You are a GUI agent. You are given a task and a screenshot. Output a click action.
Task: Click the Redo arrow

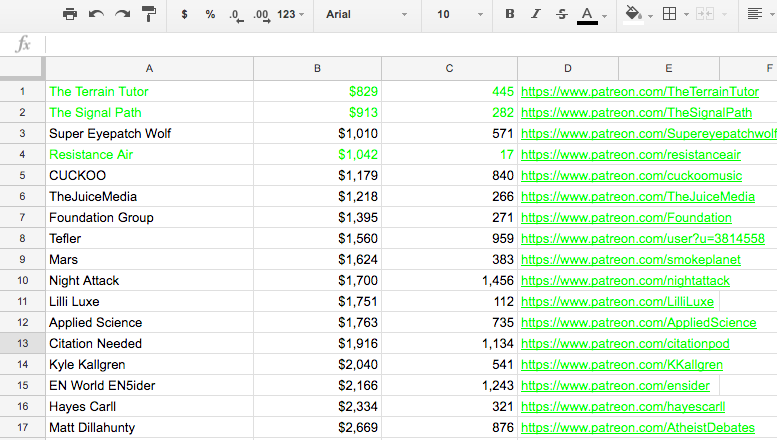(x=122, y=14)
